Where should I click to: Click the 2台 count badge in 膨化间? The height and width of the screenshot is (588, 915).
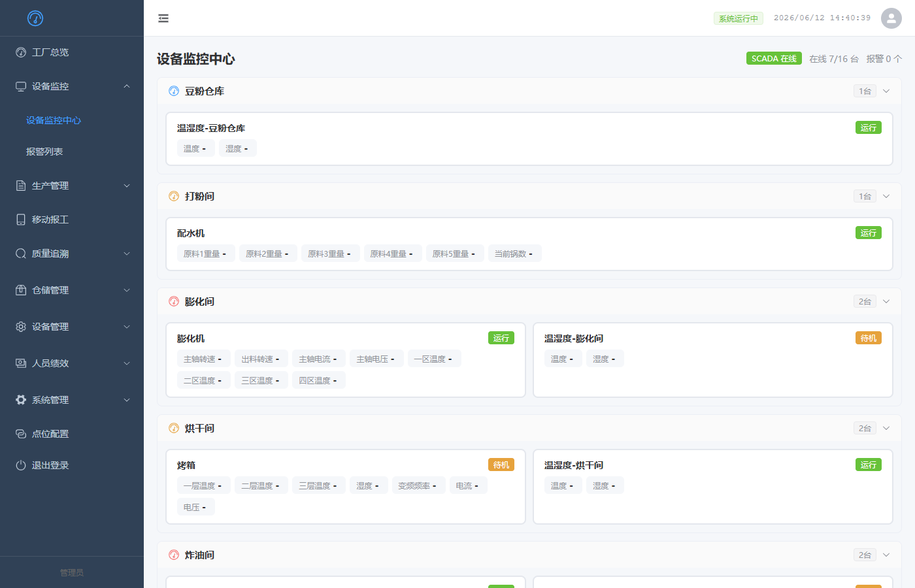click(865, 301)
